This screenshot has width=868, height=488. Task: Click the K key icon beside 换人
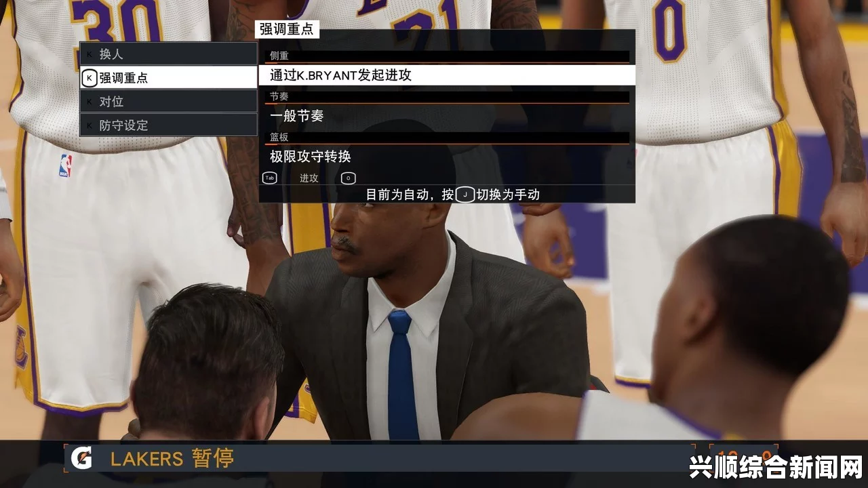[89, 54]
